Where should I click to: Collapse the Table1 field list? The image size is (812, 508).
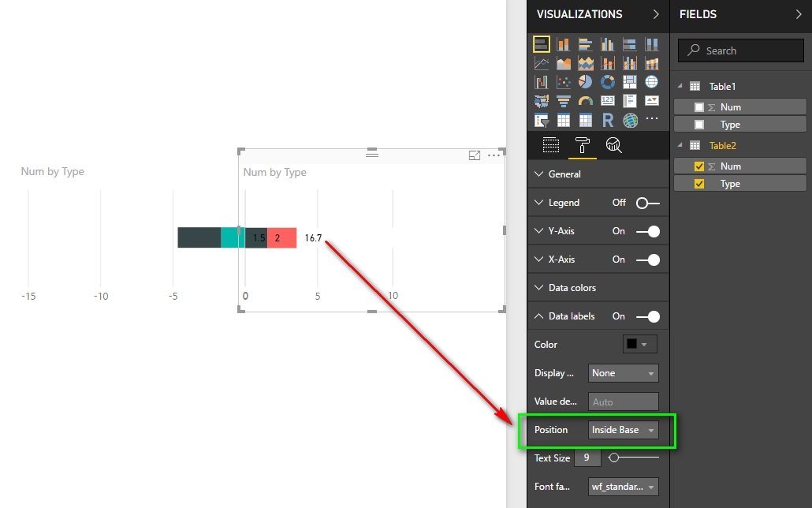click(x=680, y=86)
